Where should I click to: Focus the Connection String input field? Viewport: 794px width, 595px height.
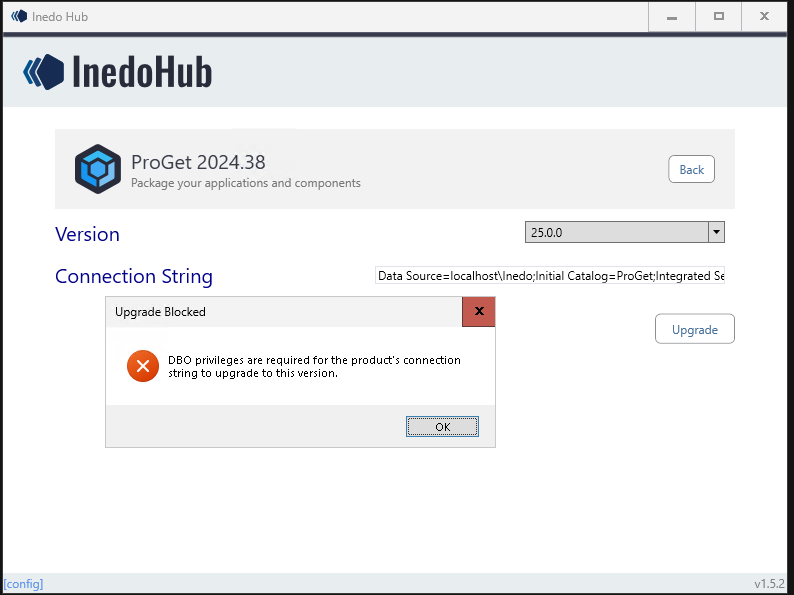coord(550,275)
